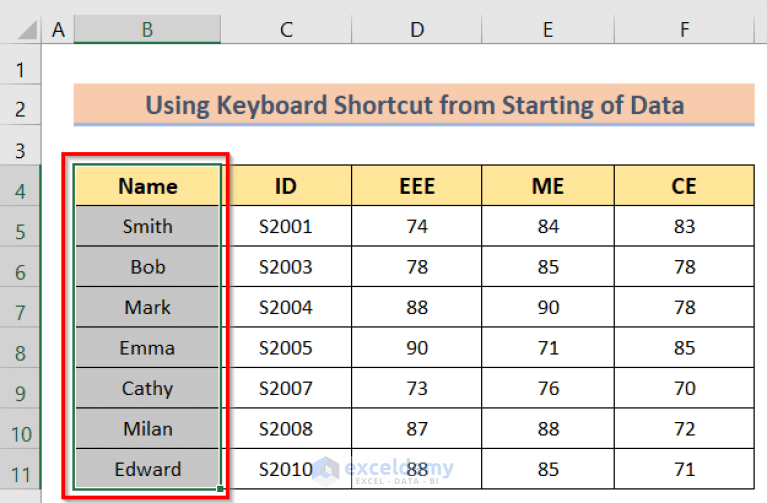
Task: Select the cell containing Emma
Action: [x=147, y=348]
